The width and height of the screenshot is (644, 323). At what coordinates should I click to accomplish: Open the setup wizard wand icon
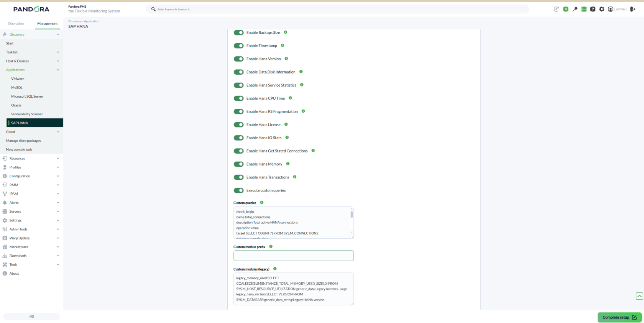pyautogui.click(x=575, y=9)
